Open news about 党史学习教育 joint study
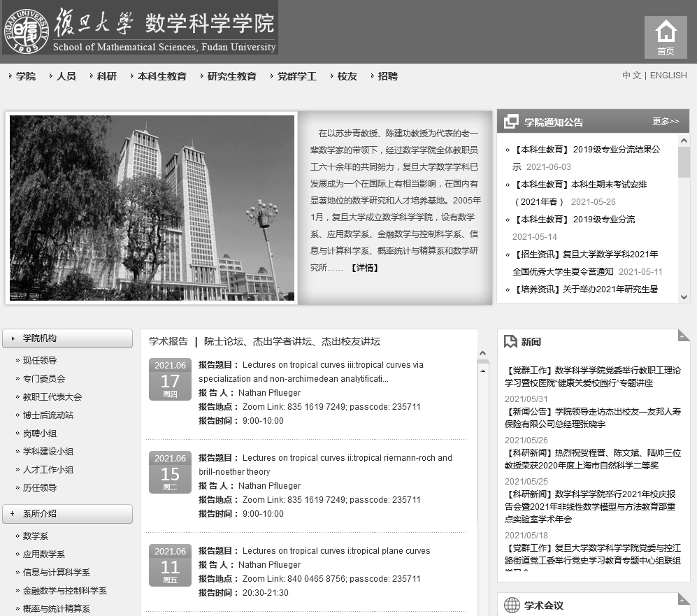697x616 pixels. click(x=593, y=557)
